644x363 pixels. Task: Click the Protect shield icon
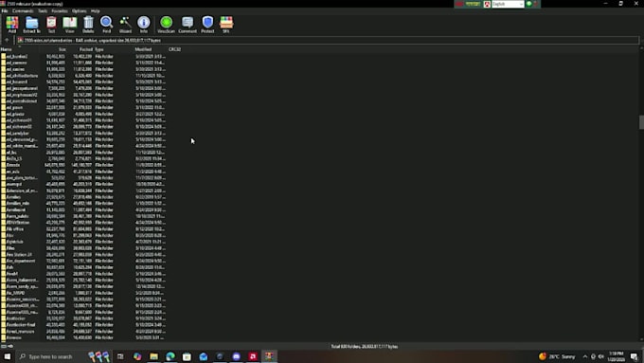207,25
